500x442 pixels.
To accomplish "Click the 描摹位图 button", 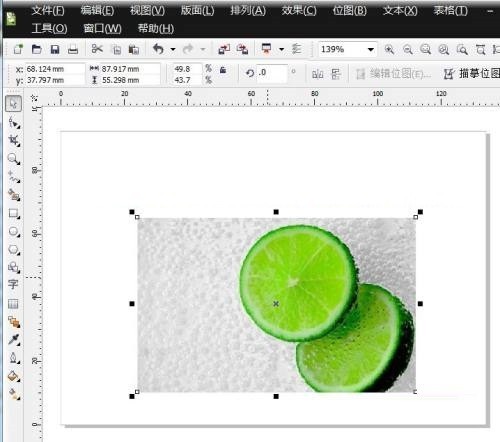I will (x=472, y=73).
